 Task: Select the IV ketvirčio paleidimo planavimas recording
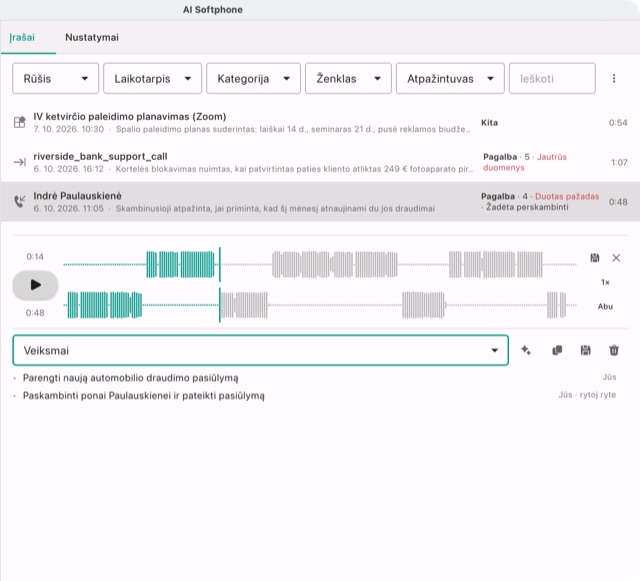pyautogui.click(x=320, y=122)
